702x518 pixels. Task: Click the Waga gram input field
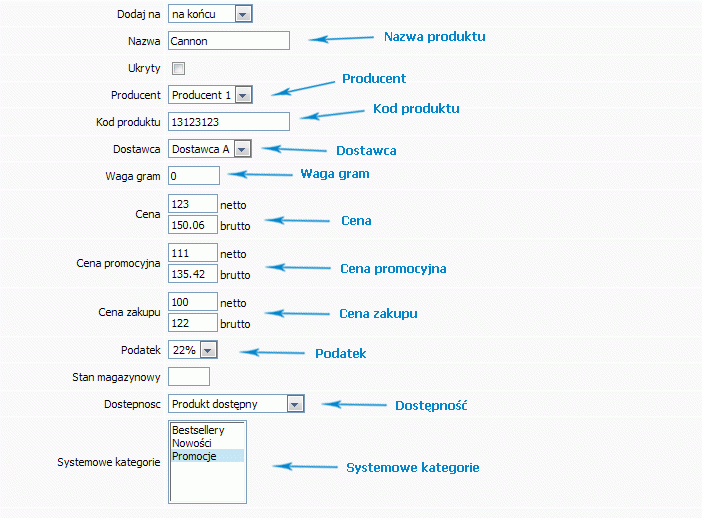tap(194, 176)
